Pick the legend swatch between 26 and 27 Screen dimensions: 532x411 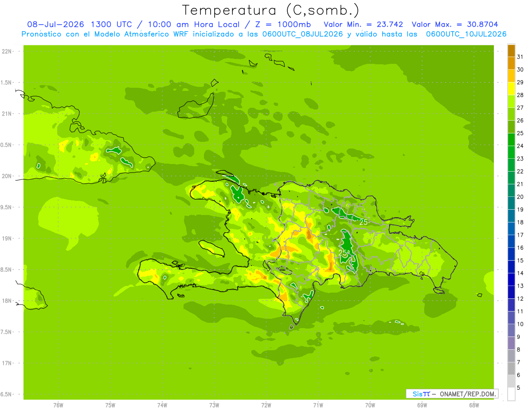tap(511, 114)
